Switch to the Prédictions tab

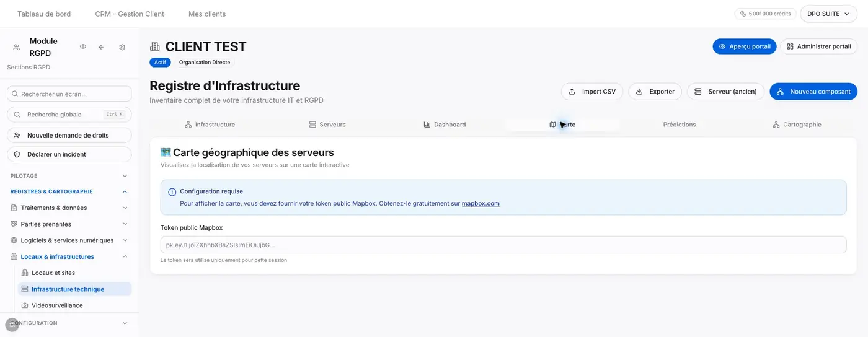tap(680, 125)
